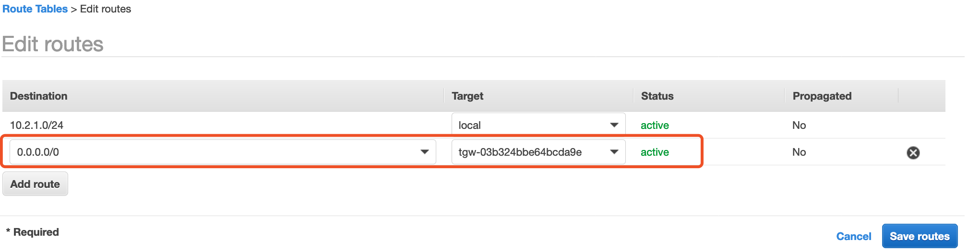Viewport: 980px width, 252px height.
Task: Focus the 0.0.0.0/0 destination input field
Action: [223, 152]
